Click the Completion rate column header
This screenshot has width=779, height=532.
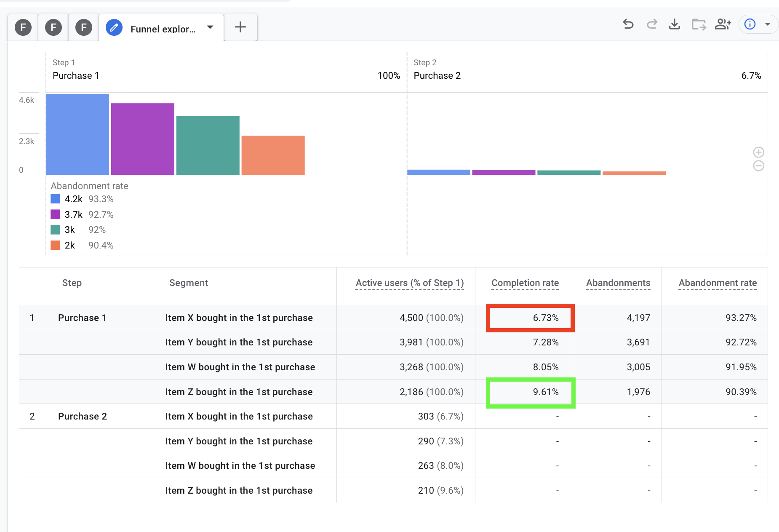[525, 283]
